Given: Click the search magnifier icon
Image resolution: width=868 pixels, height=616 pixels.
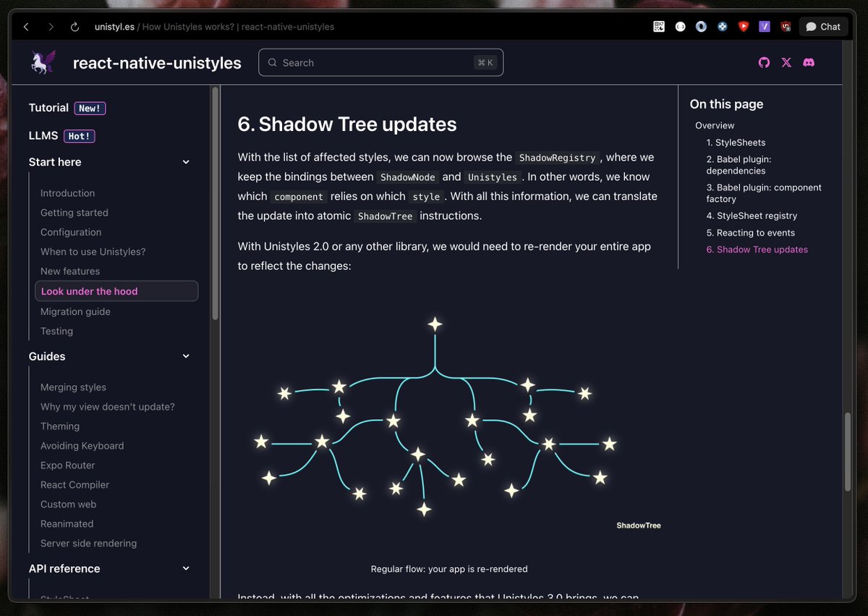Looking at the screenshot, I should [x=273, y=63].
